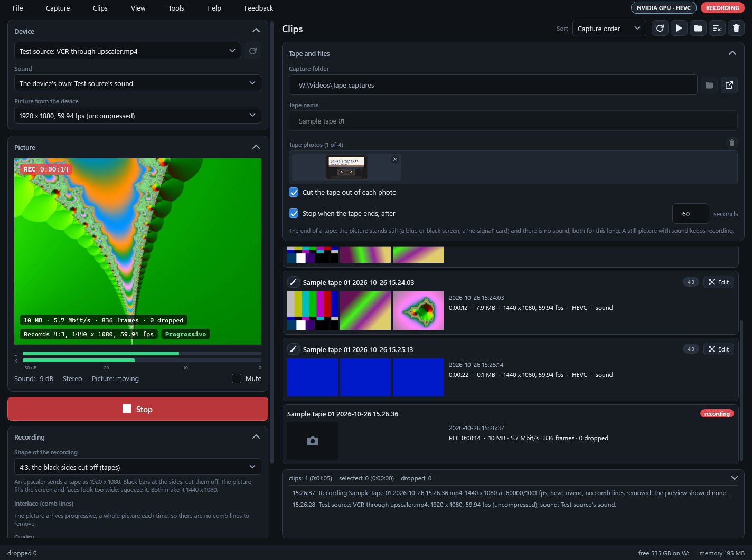752x560 pixels.
Task: Click the red 'recording' badge on the 15.26.36 clip
Action: pyautogui.click(x=717, y=414)
